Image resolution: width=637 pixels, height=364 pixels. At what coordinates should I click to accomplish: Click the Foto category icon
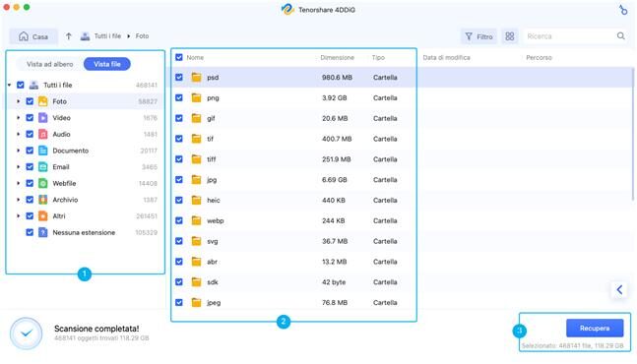coord(42,101)
